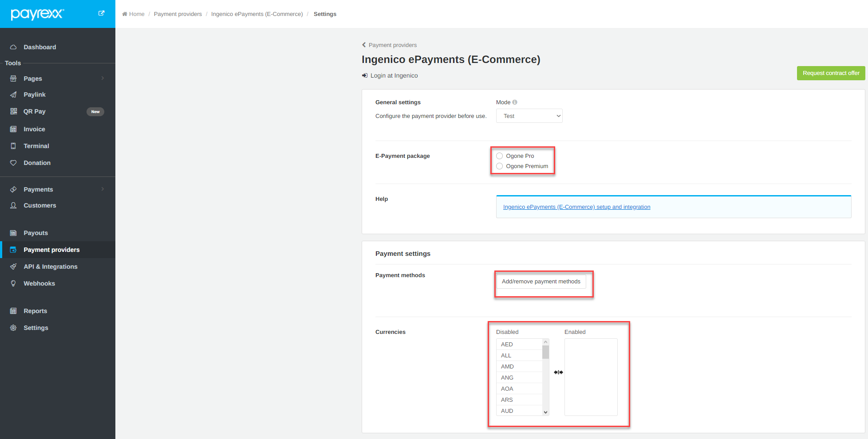Viewport: 868px width, 439px height.
Task: Click the Pages icon in sidebar
Action: (x=13, y=78)
